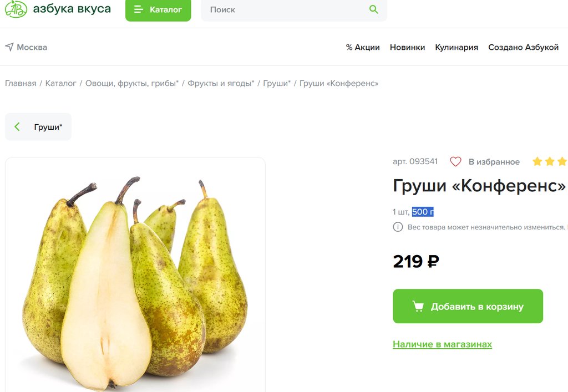The height and width of the screenshot is (392, 568).
Task: Open Фрукты и ягоды breadcrumb
Action: 221,83
